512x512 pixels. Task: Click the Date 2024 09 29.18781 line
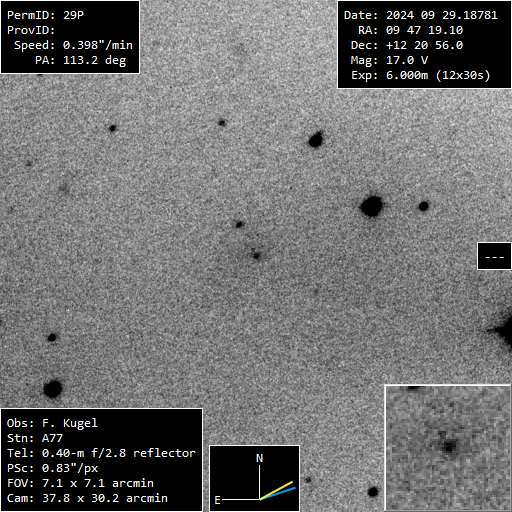tap(421, 15)
